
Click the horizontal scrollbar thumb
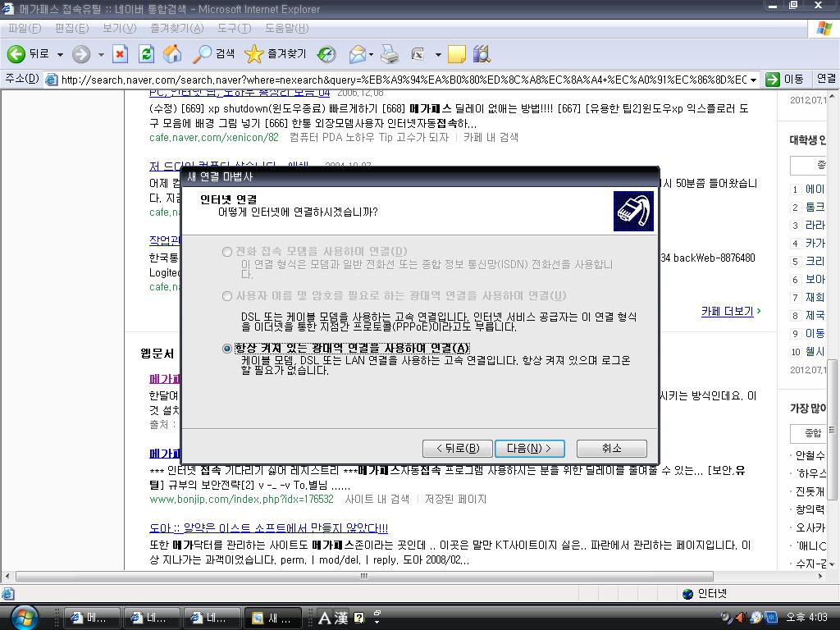[x=364, y=577]
